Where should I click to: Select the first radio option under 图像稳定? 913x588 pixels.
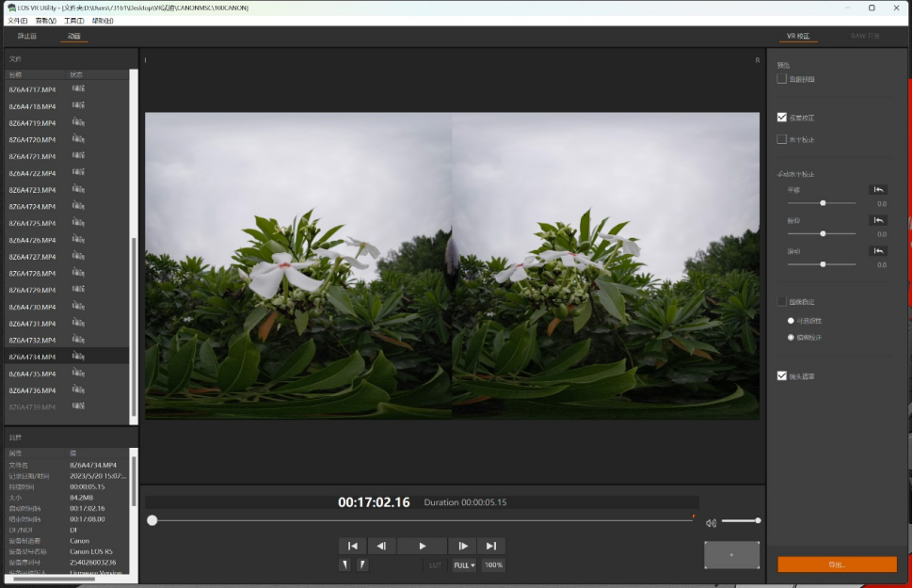click(791, 321)
